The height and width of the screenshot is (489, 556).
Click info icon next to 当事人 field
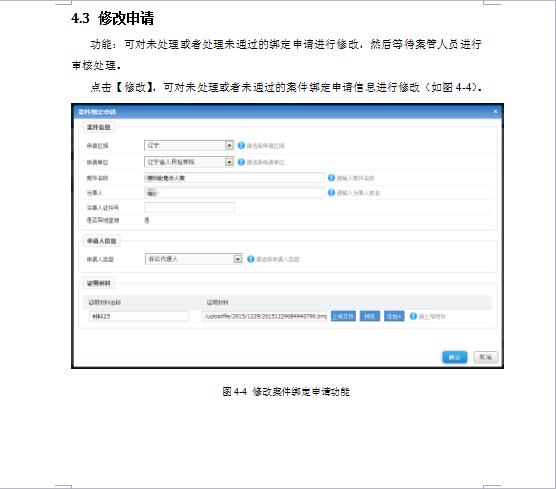pos(331,193)
